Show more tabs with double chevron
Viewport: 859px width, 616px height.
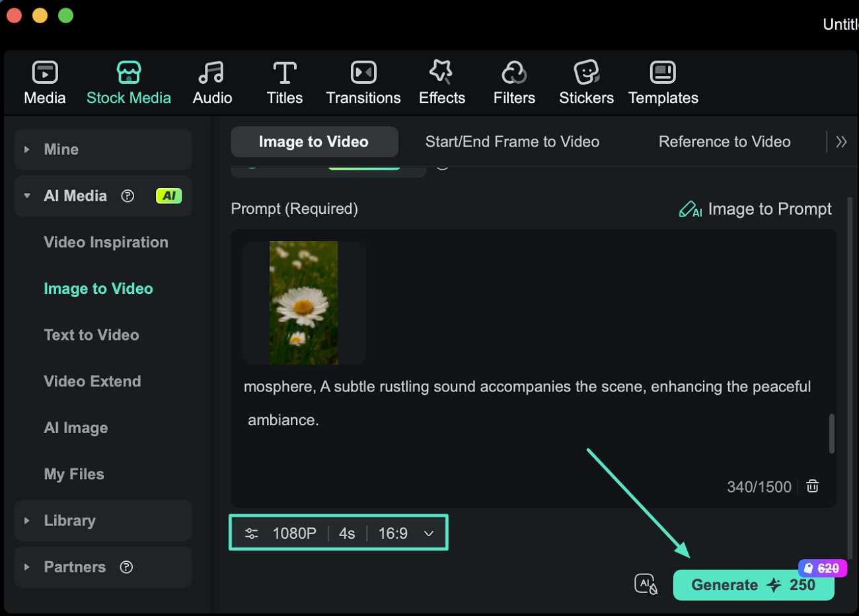[x=841, y=142]
